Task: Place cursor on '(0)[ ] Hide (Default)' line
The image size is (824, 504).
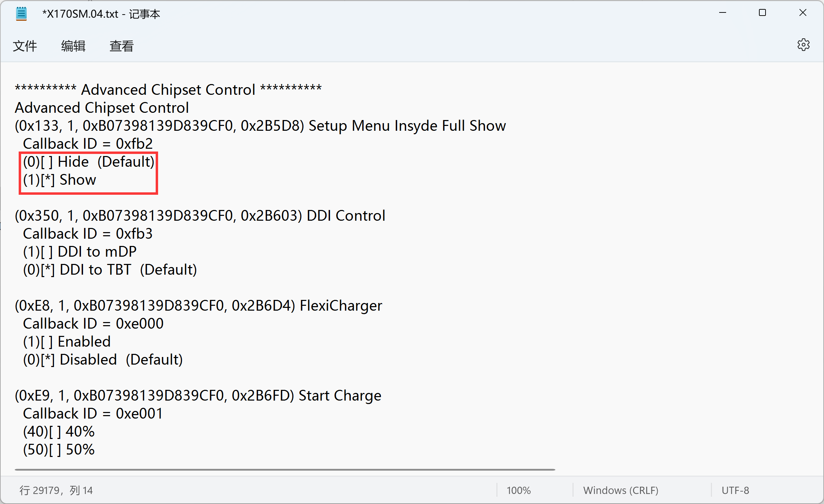Action: [x=89, y=162]
